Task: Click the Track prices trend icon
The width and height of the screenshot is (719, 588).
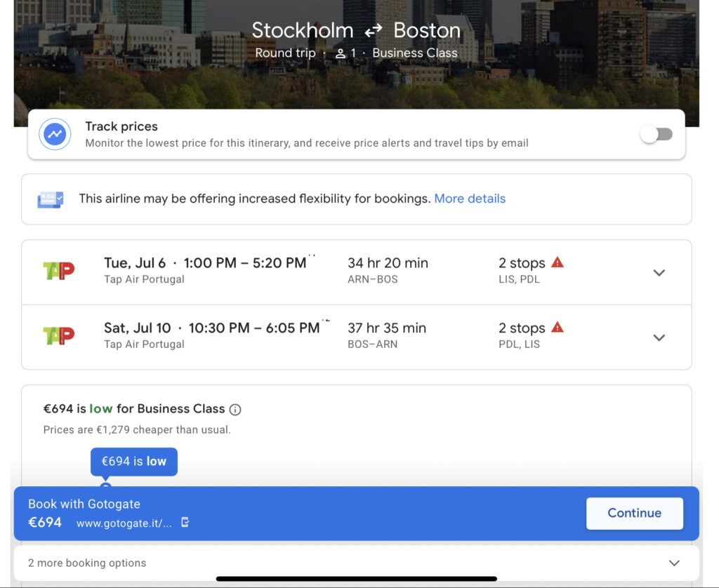Action: 55,134
